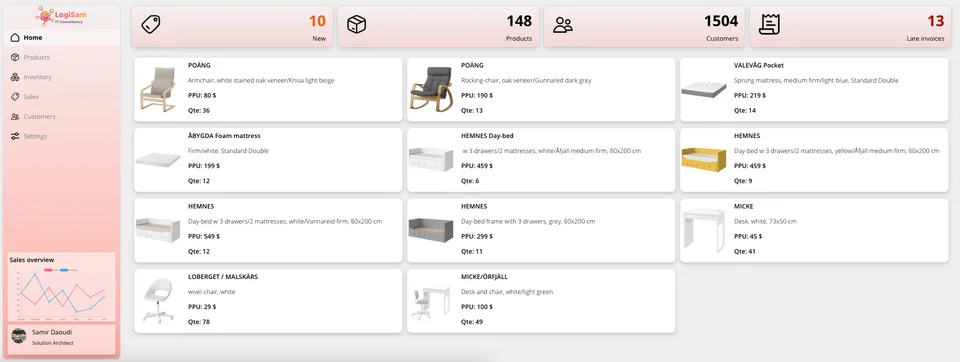This screenshot has width=960, height=362.
Task: Click the Products cube icon in sidebar
Action: pyautogui.click(x=15, y=57)
